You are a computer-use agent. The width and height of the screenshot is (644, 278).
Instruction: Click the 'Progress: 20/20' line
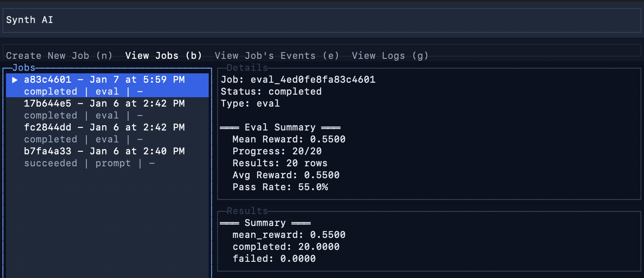(277, 151)
